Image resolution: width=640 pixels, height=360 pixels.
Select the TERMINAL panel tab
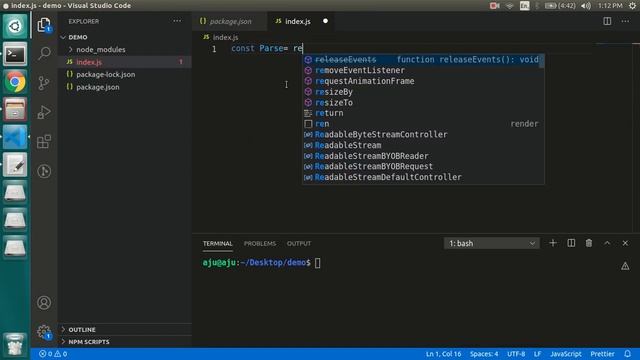coord(218,243)
